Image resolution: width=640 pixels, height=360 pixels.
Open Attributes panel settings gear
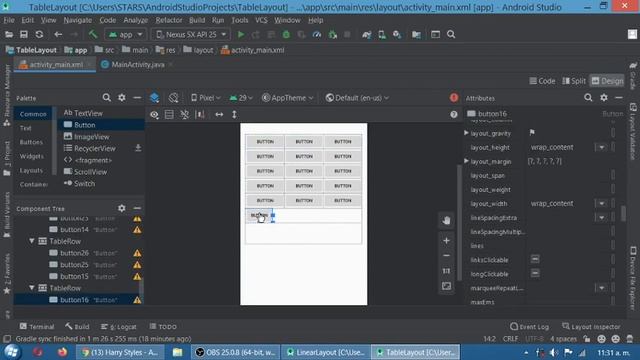click(604, 98)
